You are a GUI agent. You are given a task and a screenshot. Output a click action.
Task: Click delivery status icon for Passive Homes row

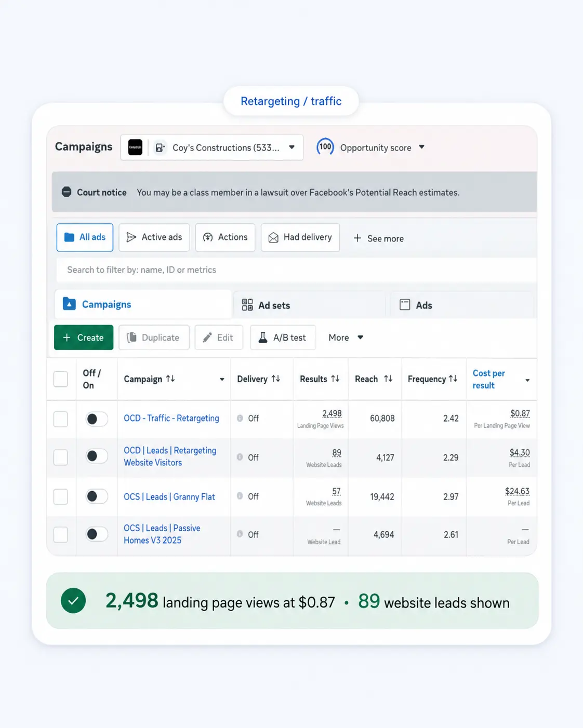click(x=240, y=534)
